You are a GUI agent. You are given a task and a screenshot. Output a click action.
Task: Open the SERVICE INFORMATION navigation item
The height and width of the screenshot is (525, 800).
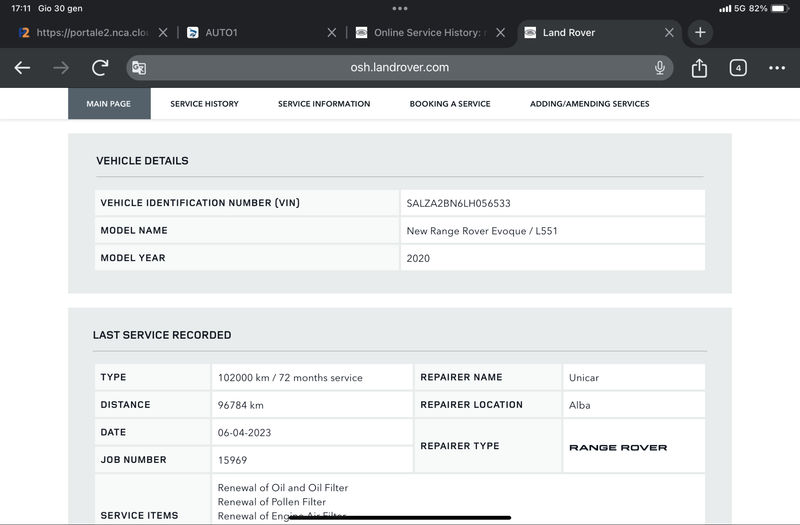click(324, 104)
